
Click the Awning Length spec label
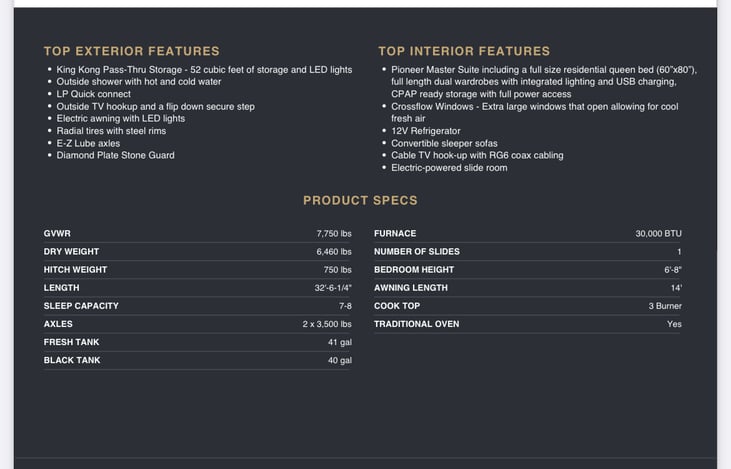pyautogui.click(x=410, y=288)
